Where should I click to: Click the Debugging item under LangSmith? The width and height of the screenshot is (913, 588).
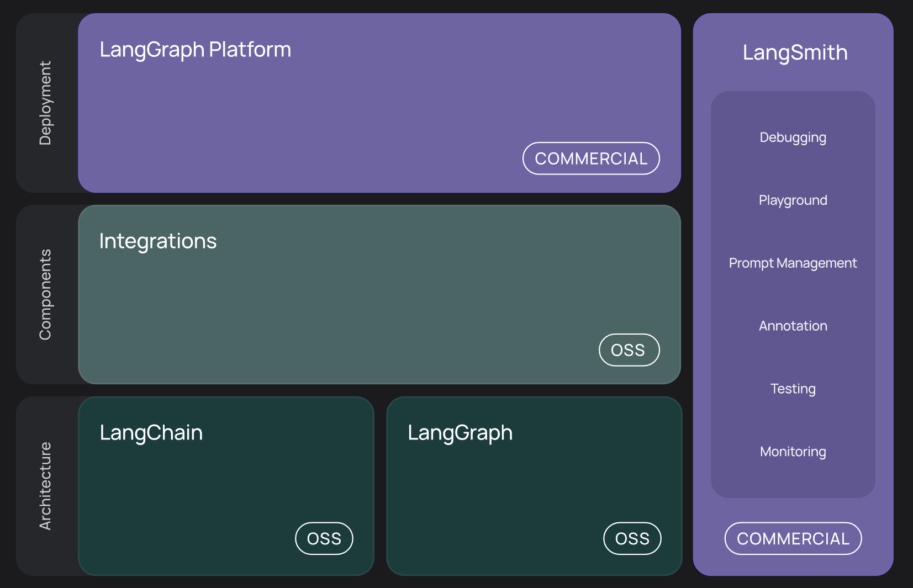[793, 137]
